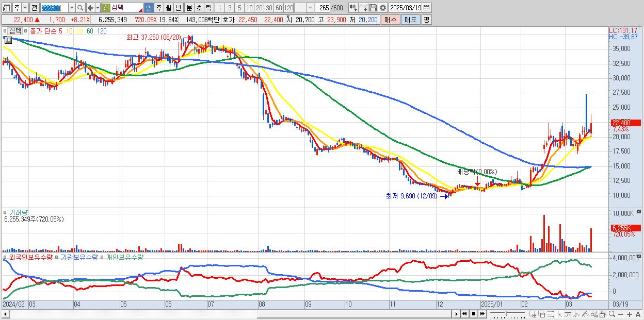
Task: Focus the stock code field 222800
Action: tap(54, 8)
